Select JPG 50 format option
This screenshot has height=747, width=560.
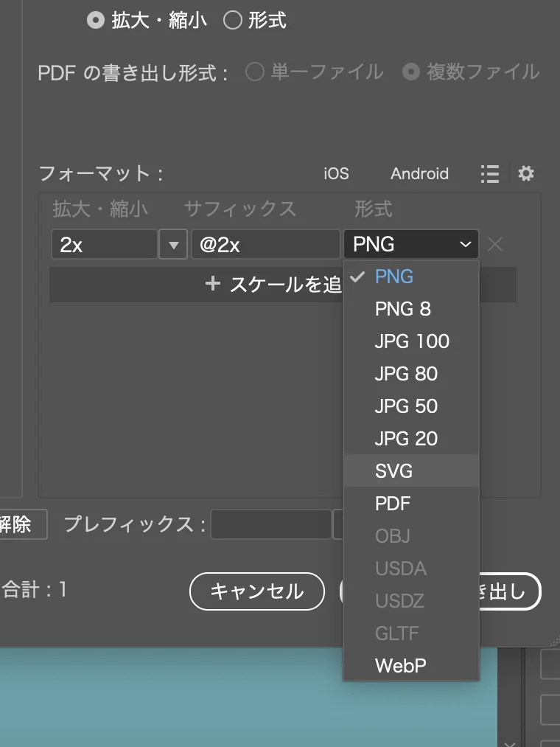(x=406, y=406)
